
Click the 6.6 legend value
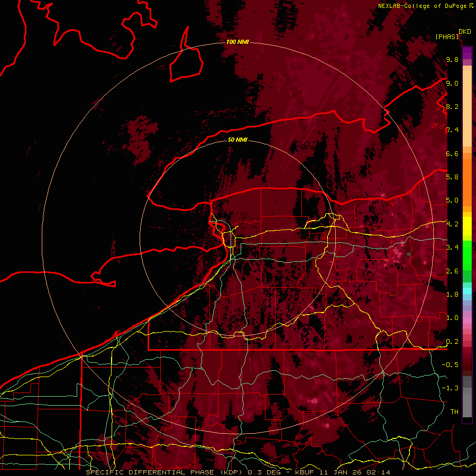(452, 153)
